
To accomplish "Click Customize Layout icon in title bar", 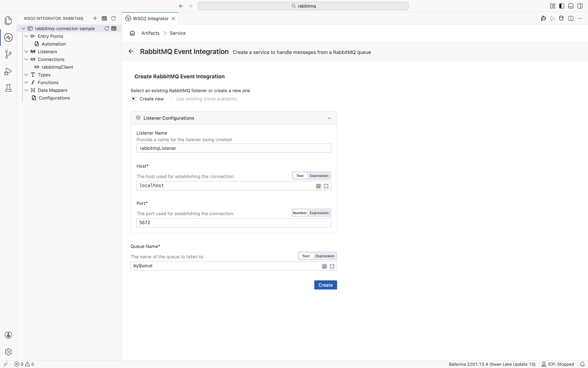I will tap(552, 6).
